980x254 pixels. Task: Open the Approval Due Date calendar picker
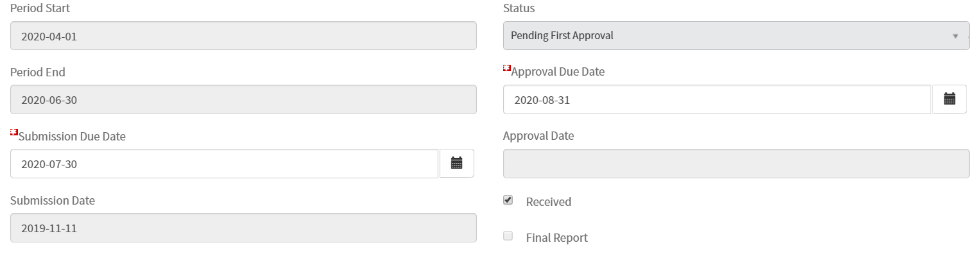pyautogui.click(x=949, y=99)
